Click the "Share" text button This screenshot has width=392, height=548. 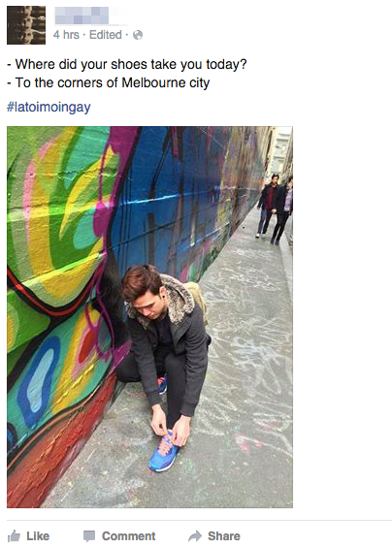click(x=224, y=535)
